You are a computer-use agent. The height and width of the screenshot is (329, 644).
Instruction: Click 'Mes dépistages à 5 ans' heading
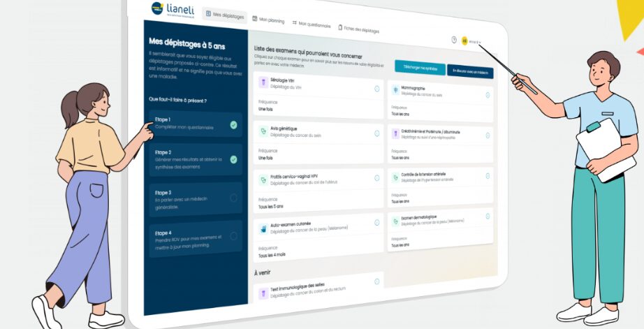pyautogui.click(x=187, y=43)
